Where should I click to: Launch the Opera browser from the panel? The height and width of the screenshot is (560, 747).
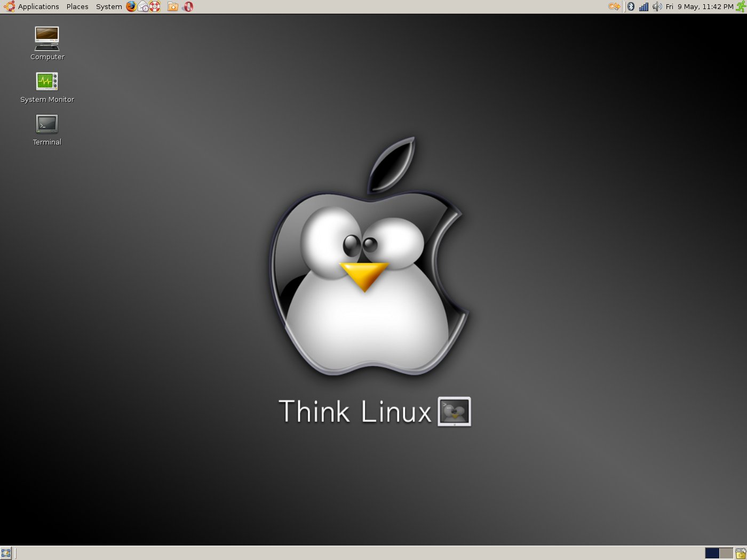point(188,6)
